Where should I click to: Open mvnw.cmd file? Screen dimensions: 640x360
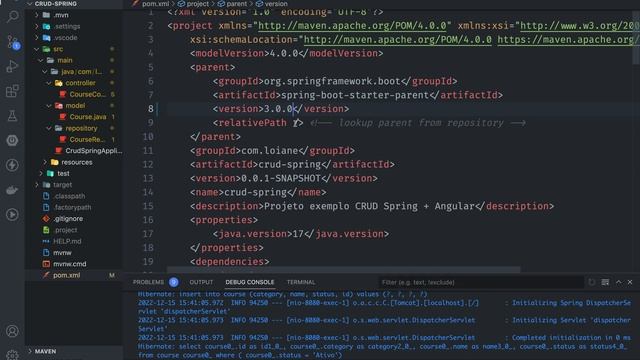(69, 264)
